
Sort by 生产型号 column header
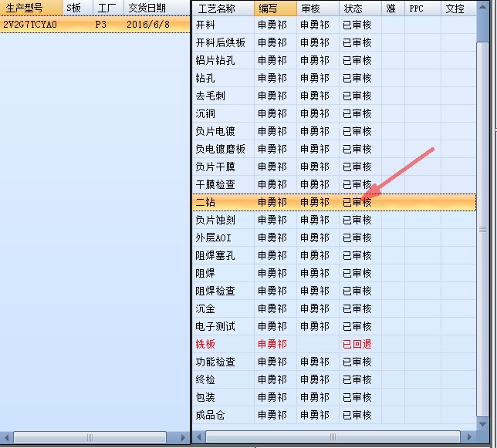coord(31,8)
